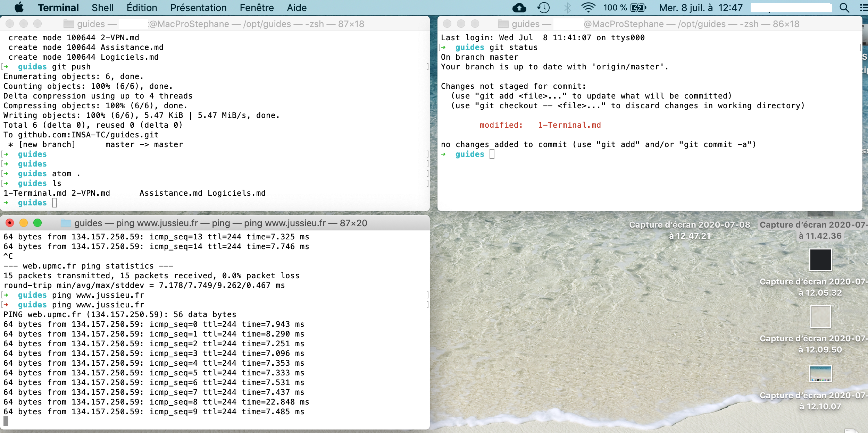Open Spotlight search magnifier
The image size is (868, 433).
point(845,8)
